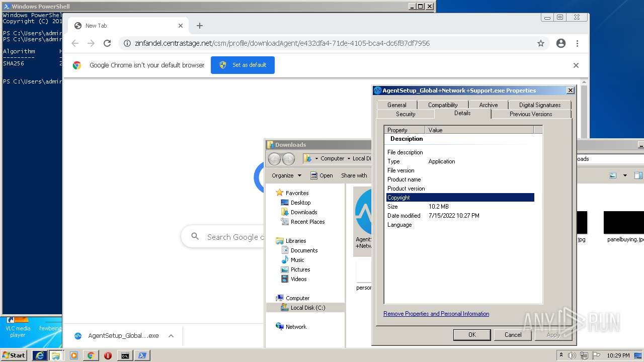Open the volume control in the system tray

572,355
